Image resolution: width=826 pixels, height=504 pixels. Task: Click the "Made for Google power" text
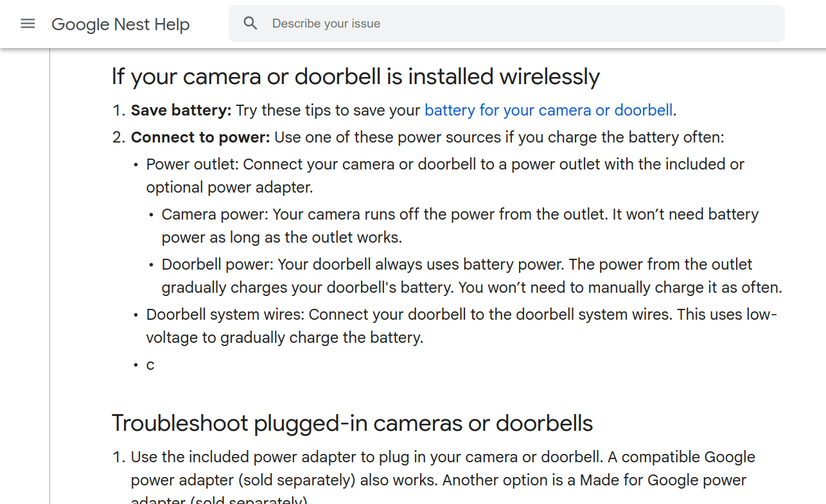click(x=663, y=480)
